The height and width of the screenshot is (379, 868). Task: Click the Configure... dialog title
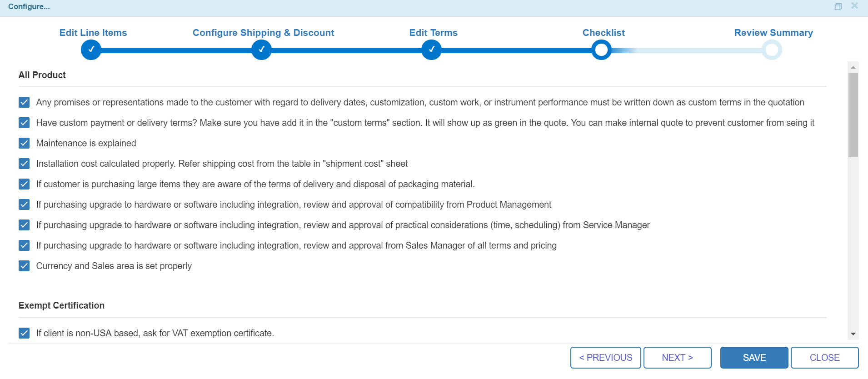(29, 6)
